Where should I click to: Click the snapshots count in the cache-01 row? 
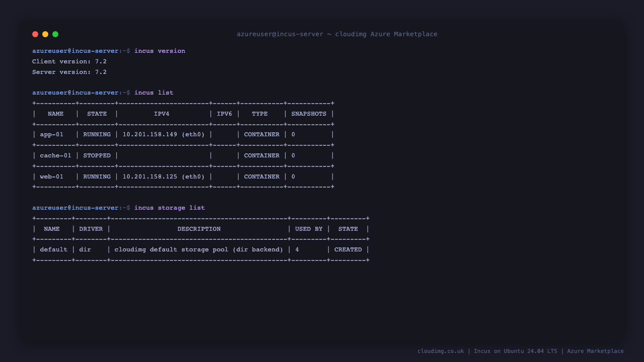(x=293, y=155)
